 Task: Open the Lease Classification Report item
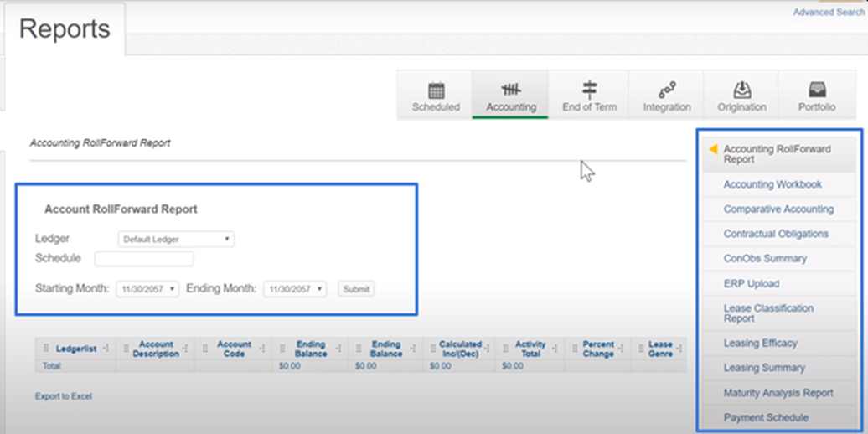(x=768, y=313)
